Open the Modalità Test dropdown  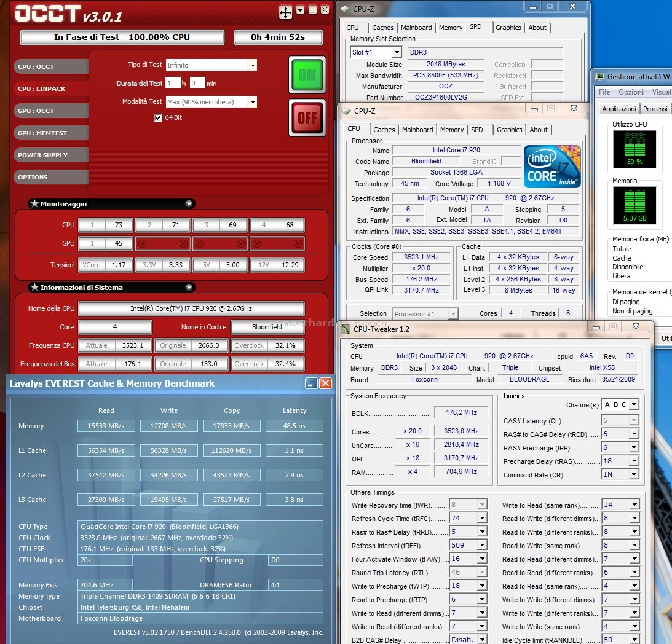coord(253,102)
